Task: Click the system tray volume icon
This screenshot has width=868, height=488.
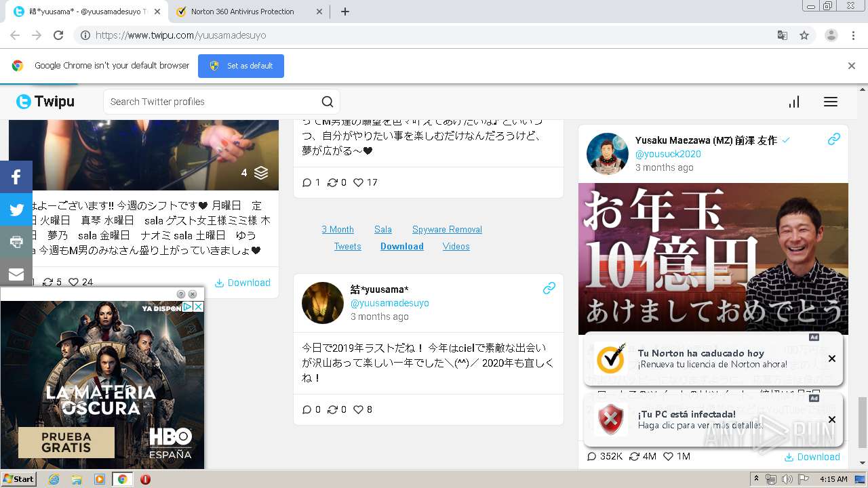Action: [x=787, y=479]
